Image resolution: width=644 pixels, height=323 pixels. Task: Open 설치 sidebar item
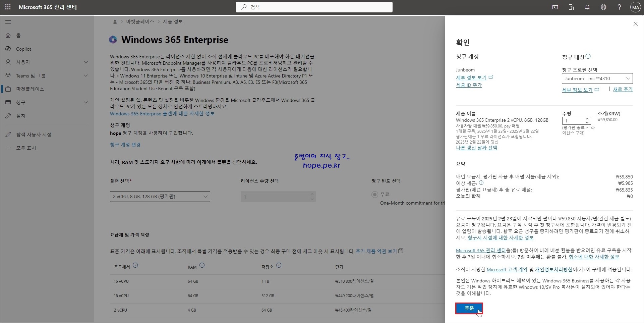pyautogui.click(x=47, y=116)
